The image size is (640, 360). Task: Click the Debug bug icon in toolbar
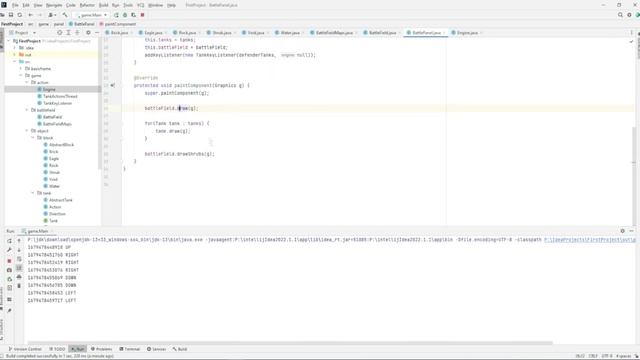coord(125,15)
